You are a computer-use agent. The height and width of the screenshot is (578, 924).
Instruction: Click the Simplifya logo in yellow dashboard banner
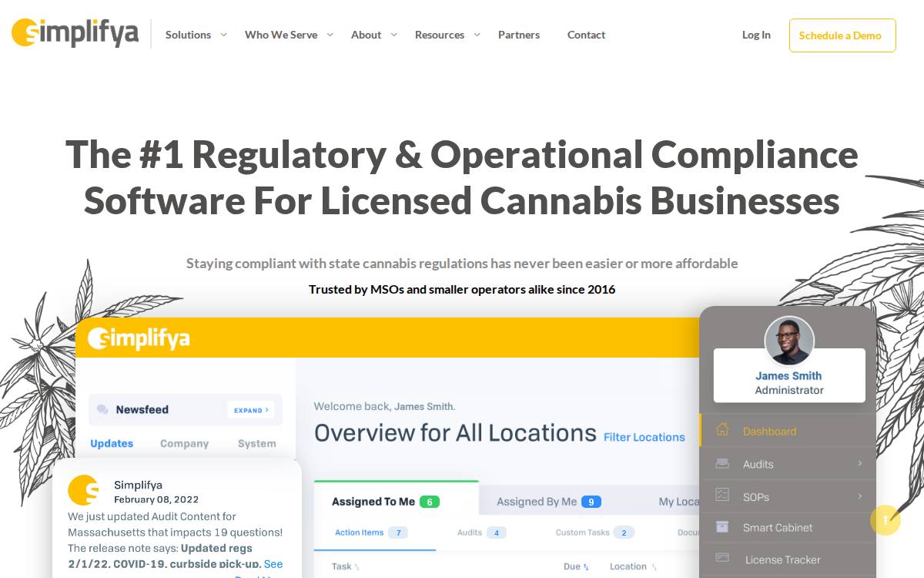[139, 338]
